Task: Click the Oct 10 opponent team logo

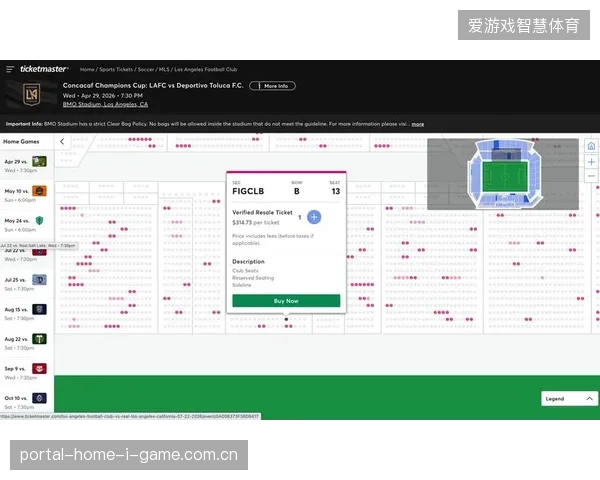Action: point(39,398)
